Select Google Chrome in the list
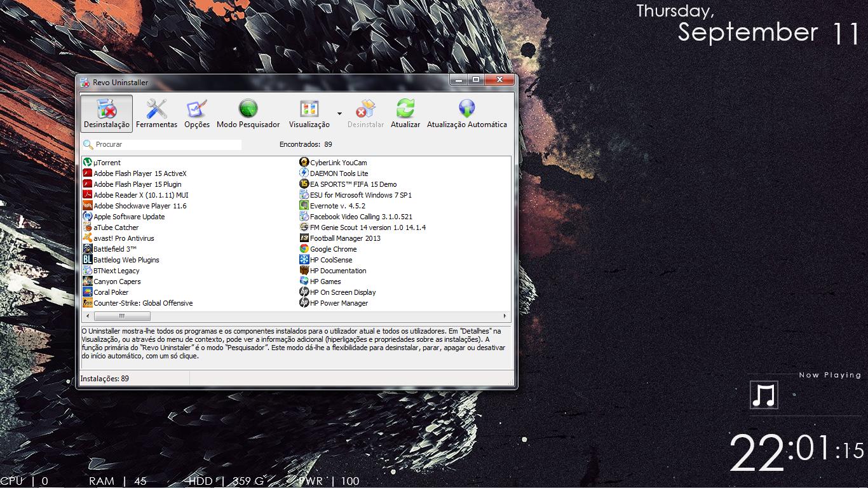868x488 pixels. click(333, 249)
